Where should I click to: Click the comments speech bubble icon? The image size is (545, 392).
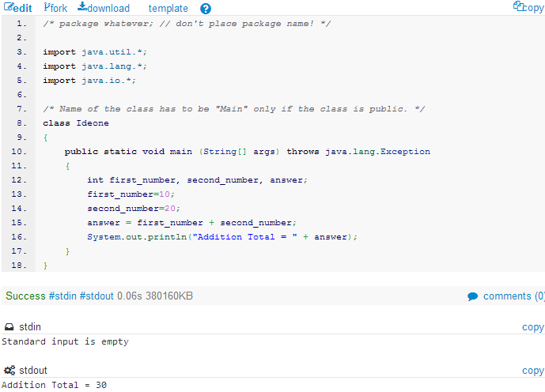(473, 296)
